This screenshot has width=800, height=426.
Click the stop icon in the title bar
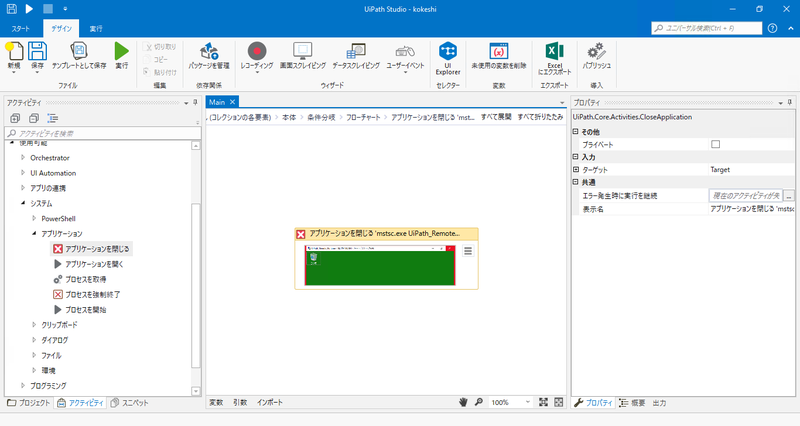click(x=47, y=9)
